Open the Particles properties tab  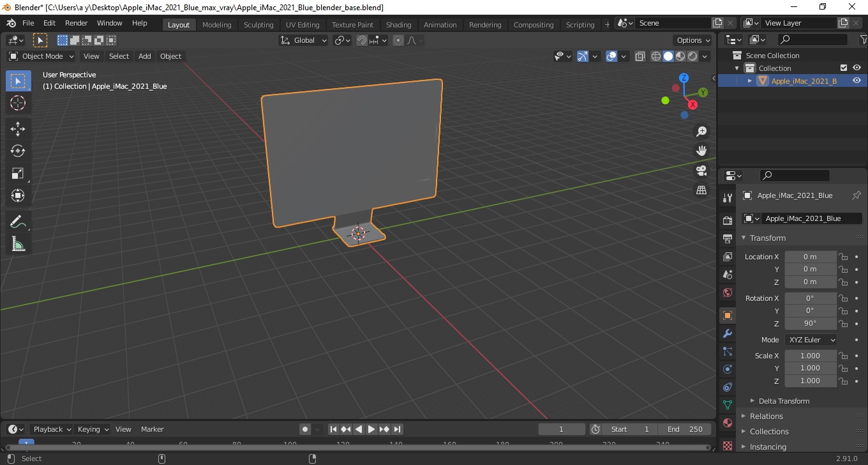pyautogui.click(x=727, y=351)
